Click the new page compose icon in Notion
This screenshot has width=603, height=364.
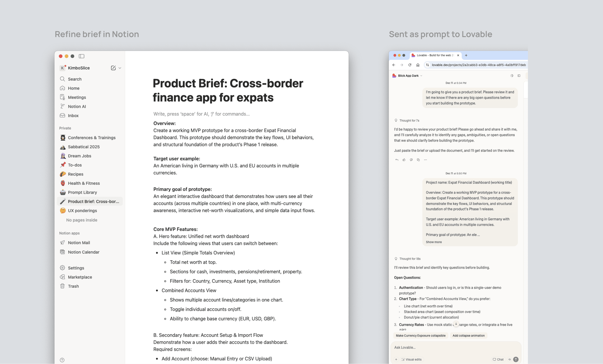113,68
